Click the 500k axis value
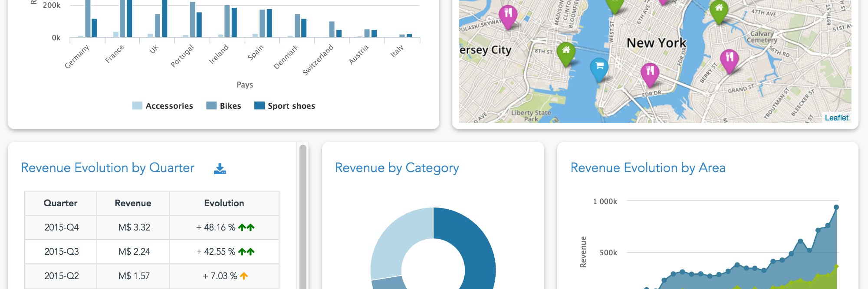The image size is (868, 289). [608, 253]
